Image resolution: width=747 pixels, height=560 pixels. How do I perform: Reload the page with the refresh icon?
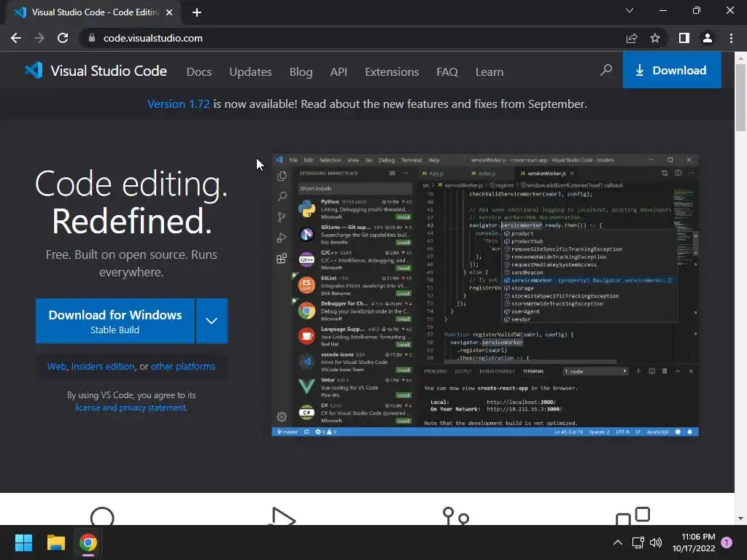pyautogui.click(x=63, y=38)
